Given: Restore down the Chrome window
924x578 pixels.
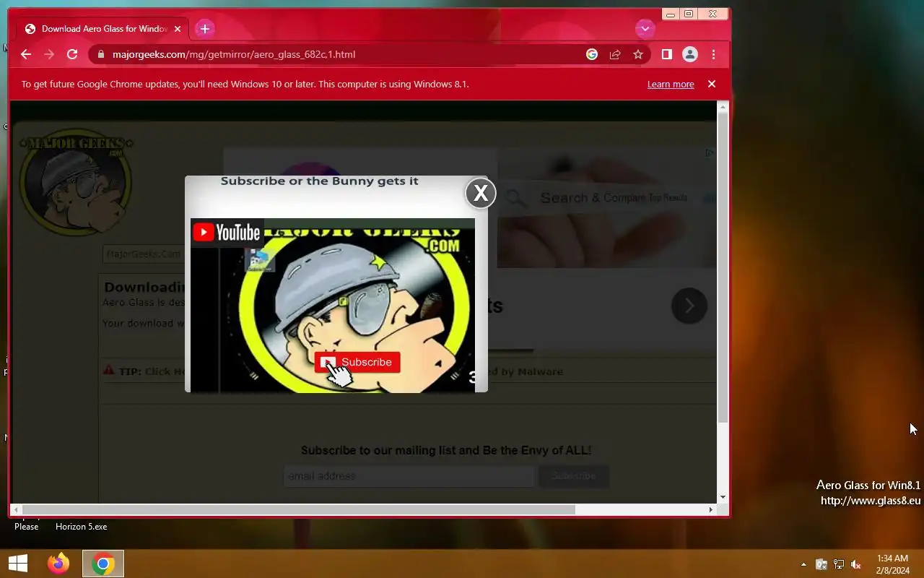Looking at the screenshot, I should 689,14.
